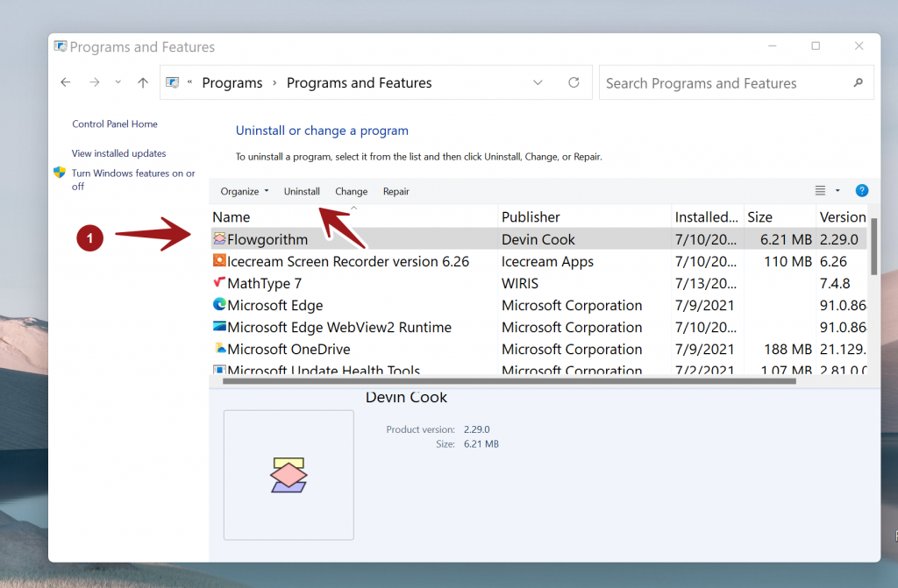The width and height of the screenshot is (898, 588).
Task: Uninstall the selected Flowgorithm program
Action: [x=302, y=191]
